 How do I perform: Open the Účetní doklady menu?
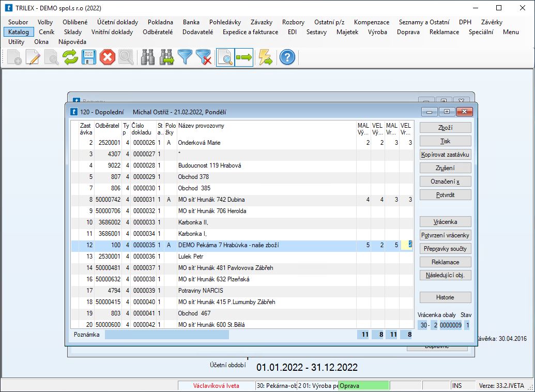[x=118, y=22]
